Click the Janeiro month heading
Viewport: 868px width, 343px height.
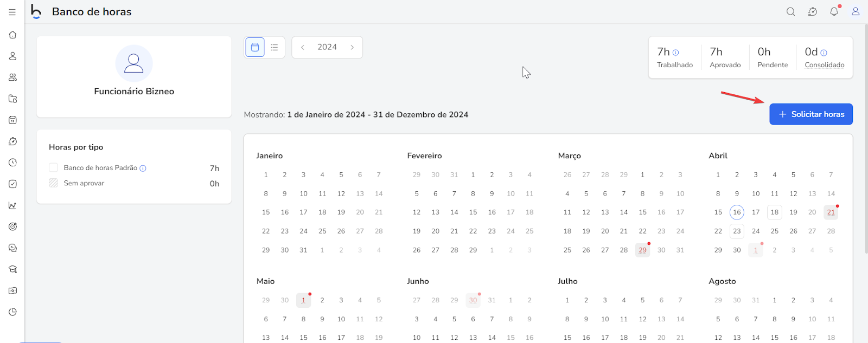270,156
